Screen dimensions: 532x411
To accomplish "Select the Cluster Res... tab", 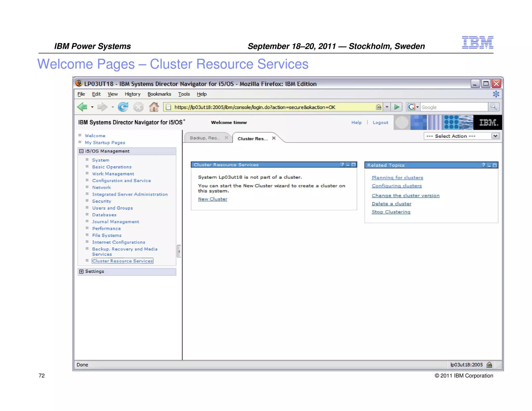I will (x=252, y=138).
